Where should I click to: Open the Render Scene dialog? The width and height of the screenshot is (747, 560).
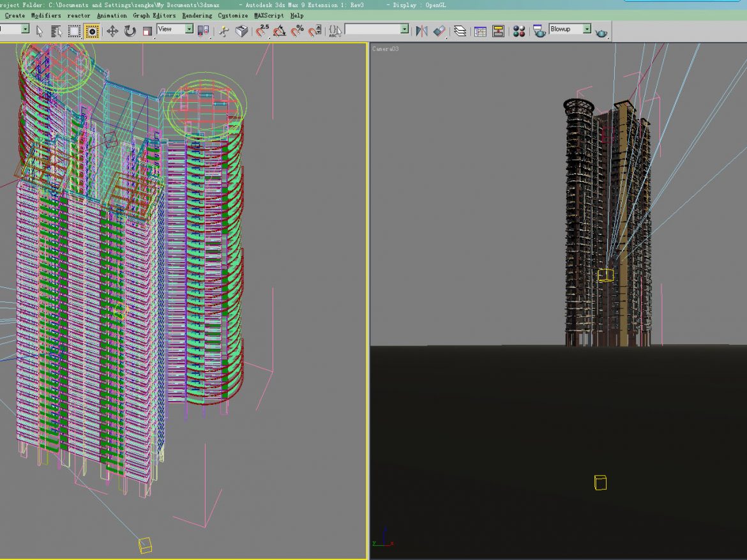click(x=538, y=29)
